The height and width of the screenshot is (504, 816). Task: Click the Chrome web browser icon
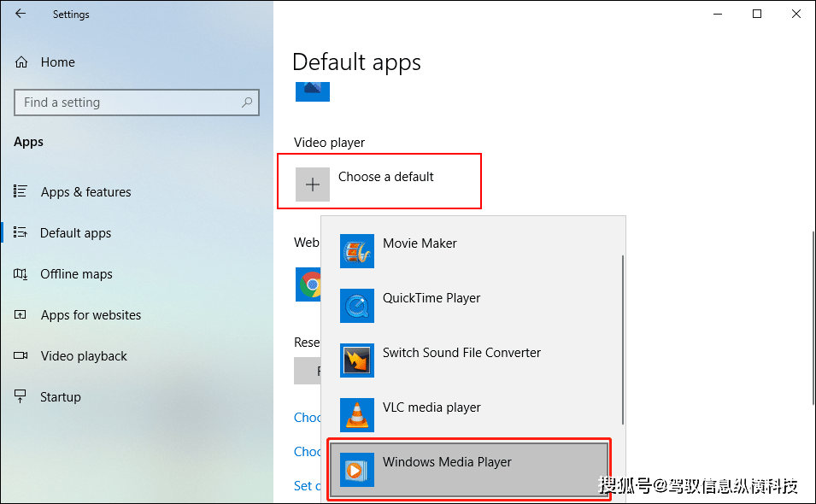point(308,284)
